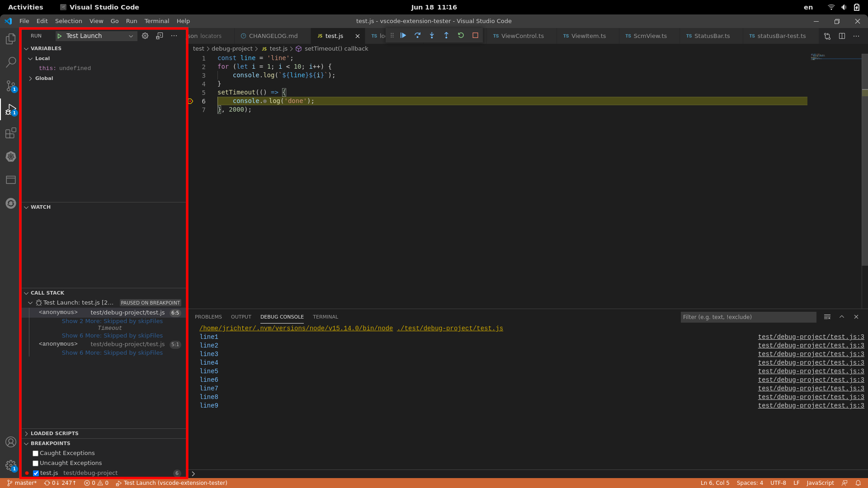Restart debugging session
Screen dimensions: 868x488
tap(461, 35)
